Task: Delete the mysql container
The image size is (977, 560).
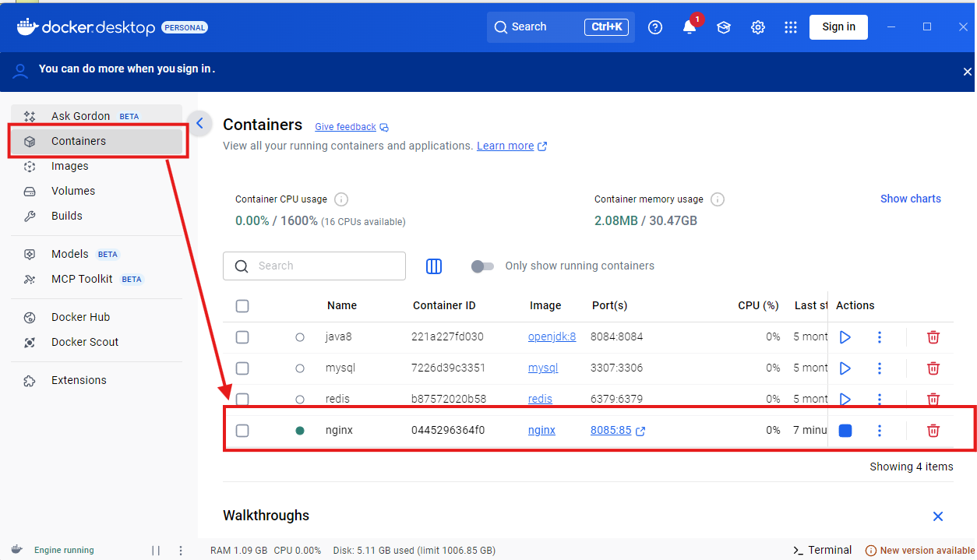Action: [933, 368]
